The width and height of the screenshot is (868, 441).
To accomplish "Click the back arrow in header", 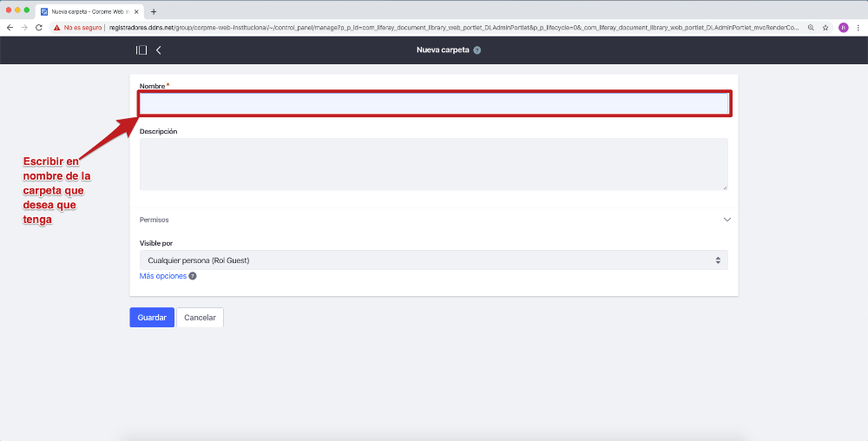I will point(159,50).
